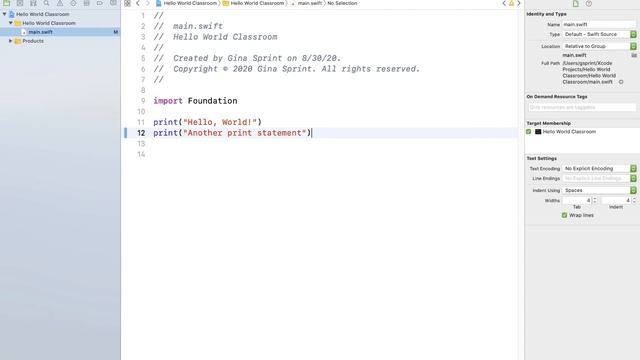This screenshot has height=360, width=640.
Task: Collapse the Hello World Classroom project root
Action: click(4, 14)
